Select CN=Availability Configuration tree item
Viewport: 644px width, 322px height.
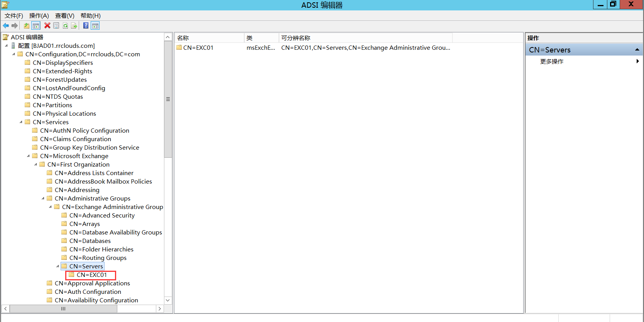tap(96, 300)
